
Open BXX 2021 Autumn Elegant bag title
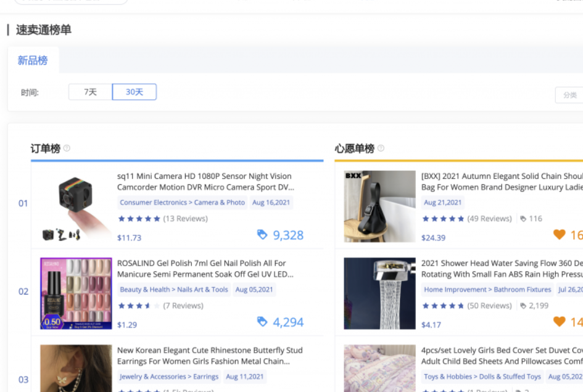tap(502, 182)
